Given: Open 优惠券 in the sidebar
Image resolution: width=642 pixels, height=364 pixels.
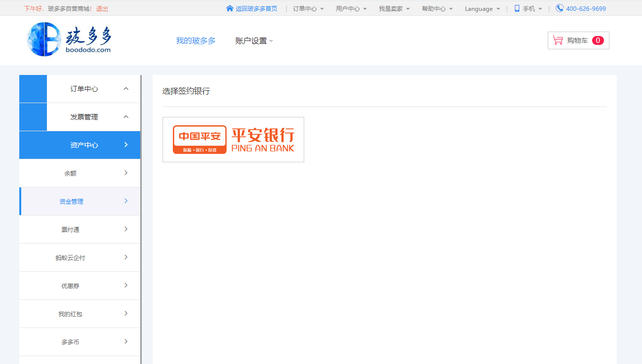Looking at the screenshot, I should point(80,286).
